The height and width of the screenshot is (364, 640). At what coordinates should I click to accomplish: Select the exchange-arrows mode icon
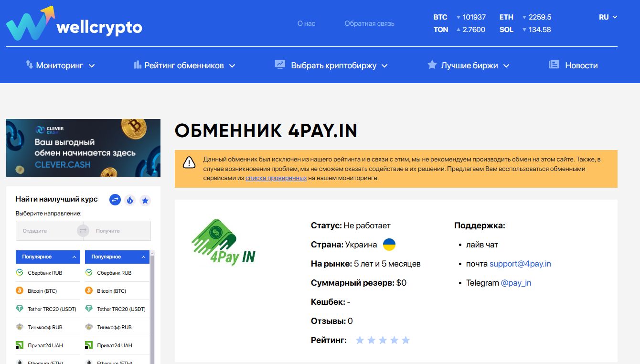[115, 200]
